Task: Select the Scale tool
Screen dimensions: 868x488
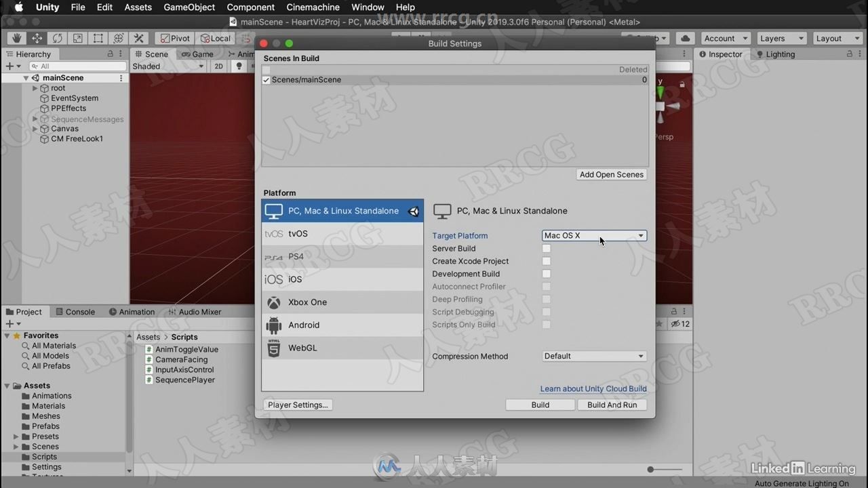Action: 77,39
